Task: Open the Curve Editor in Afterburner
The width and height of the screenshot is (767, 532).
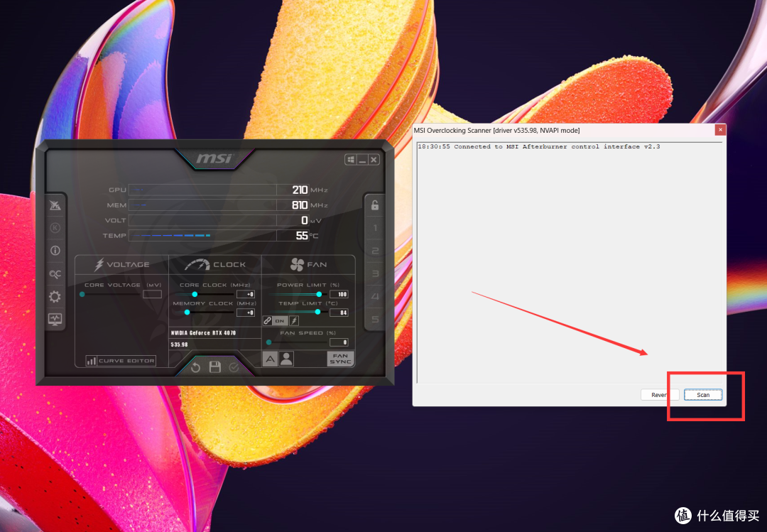Action: pos(121,361)
